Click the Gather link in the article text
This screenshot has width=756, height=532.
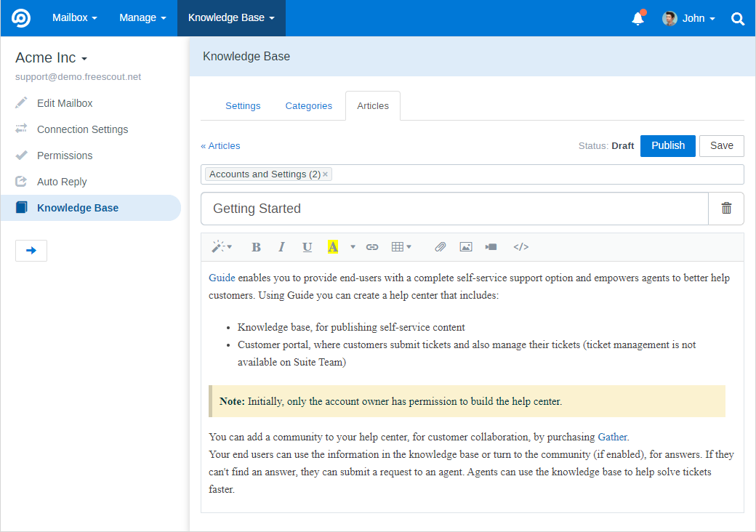(612, 437)
